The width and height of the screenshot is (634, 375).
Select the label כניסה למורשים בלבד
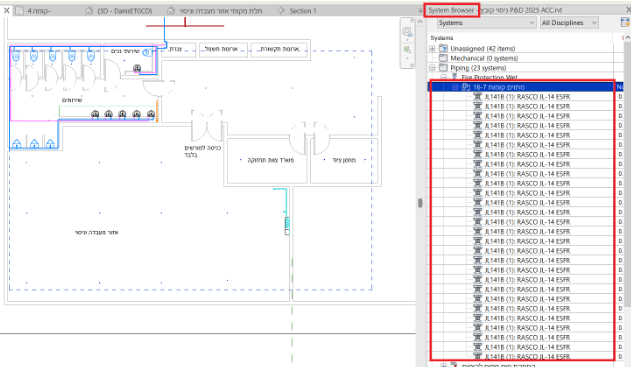click(203, 151)
